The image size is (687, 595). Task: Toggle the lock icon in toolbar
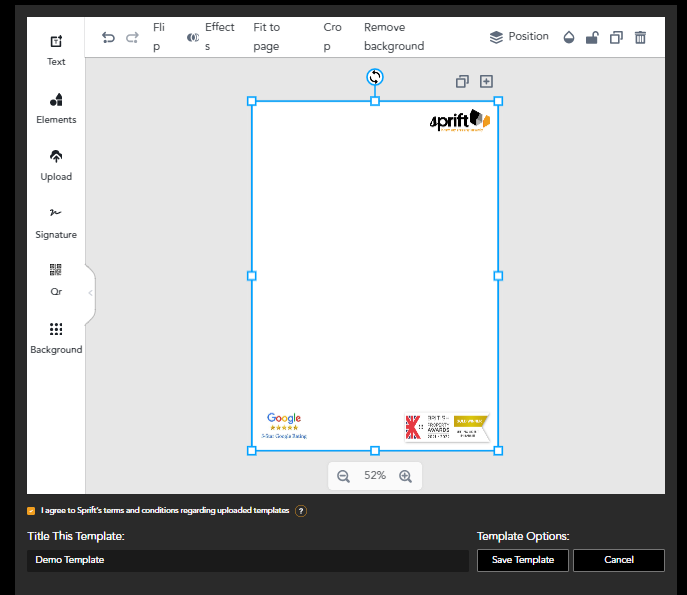(592, 38)
